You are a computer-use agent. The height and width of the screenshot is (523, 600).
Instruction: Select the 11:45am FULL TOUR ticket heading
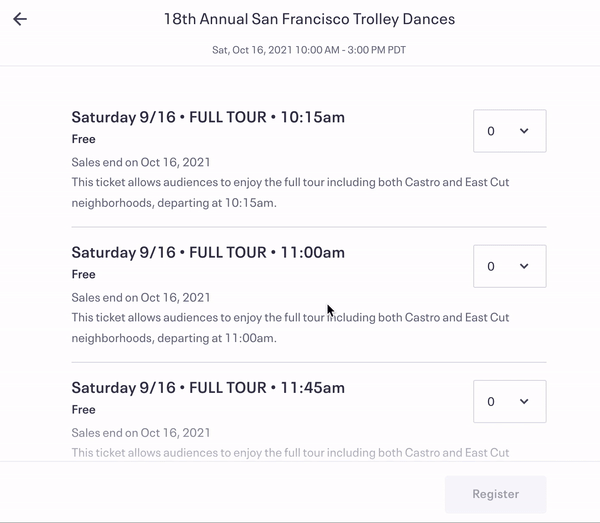pos(208,387)
